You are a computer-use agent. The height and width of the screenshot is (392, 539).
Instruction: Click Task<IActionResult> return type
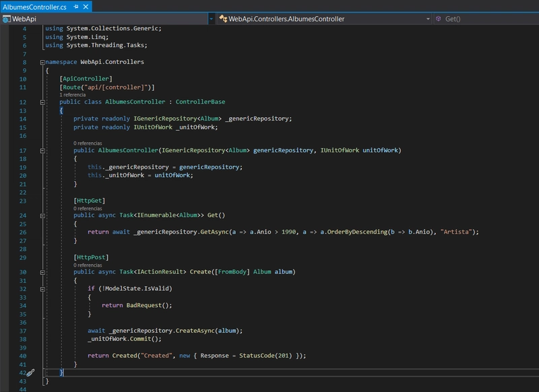(x=153, y=271)
